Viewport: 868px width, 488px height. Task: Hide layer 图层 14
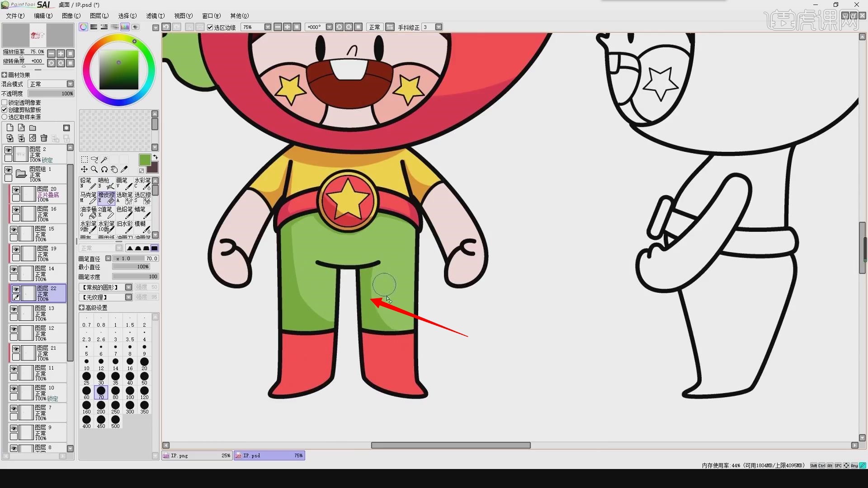click(14, 270)
